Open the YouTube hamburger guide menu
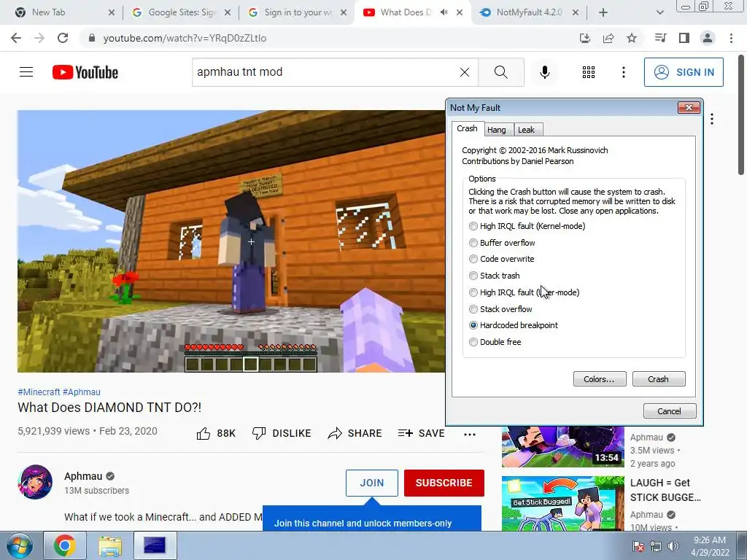The image size is (747, 560). tap(26, 72)
